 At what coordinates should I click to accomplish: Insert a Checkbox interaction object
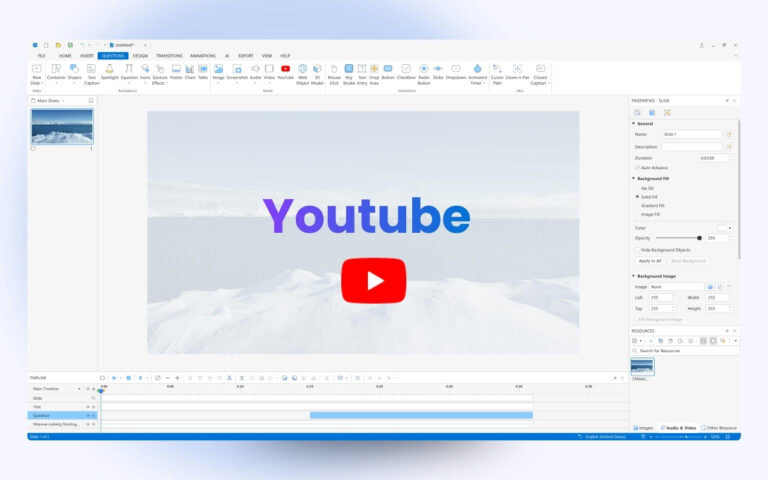pos(406,72)
